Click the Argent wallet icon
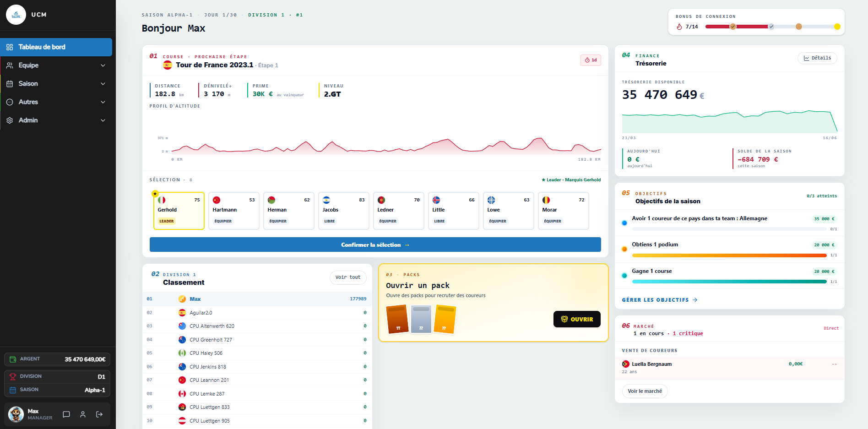This screenshot has width=868, height=429. point(13,359)
